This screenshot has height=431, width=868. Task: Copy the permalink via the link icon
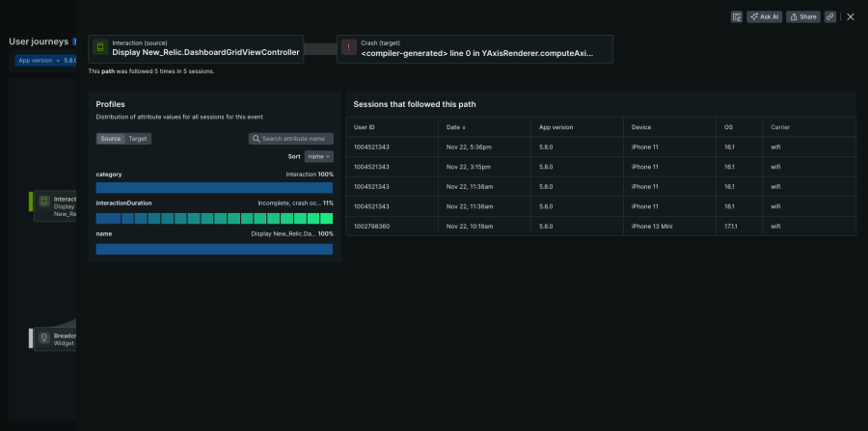click(829, 16)
